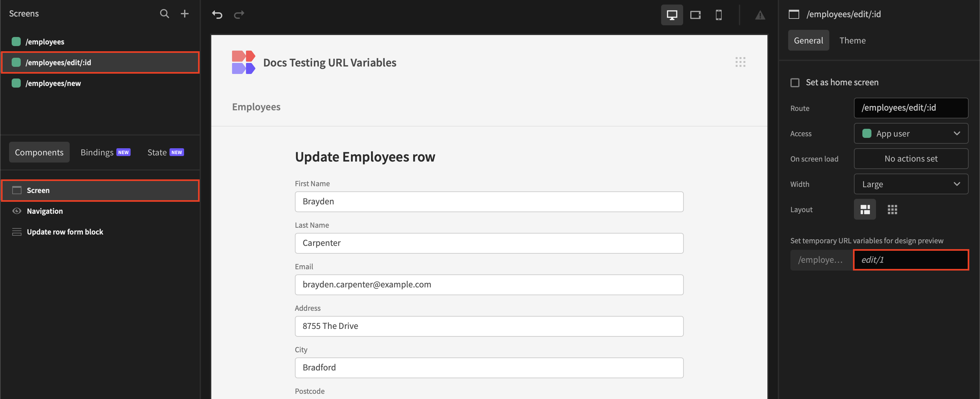This screenshot has height=399, width=980.
Task: Switch to the Theme tab
Action: pyautogui.click(x=852, y=40)
